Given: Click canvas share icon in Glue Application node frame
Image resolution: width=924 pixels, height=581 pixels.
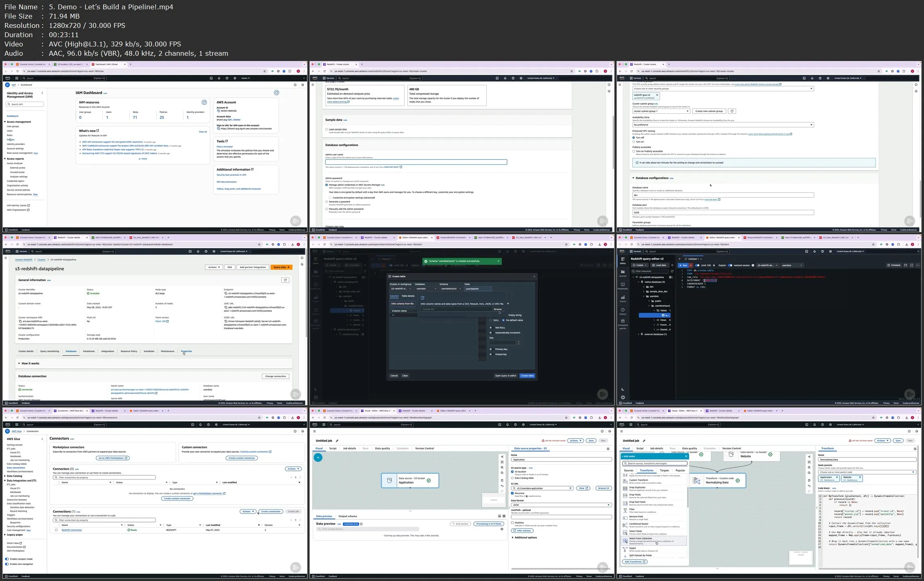Looking at the screenshot, I should (x=502, y=457).
